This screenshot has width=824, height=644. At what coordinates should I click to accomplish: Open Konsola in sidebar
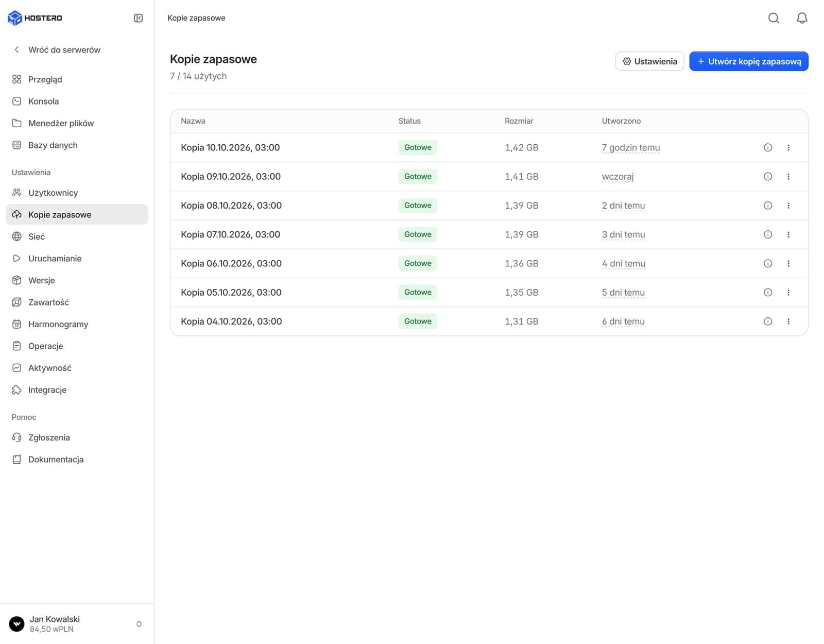pyautogui.click(x=77, y=101)
